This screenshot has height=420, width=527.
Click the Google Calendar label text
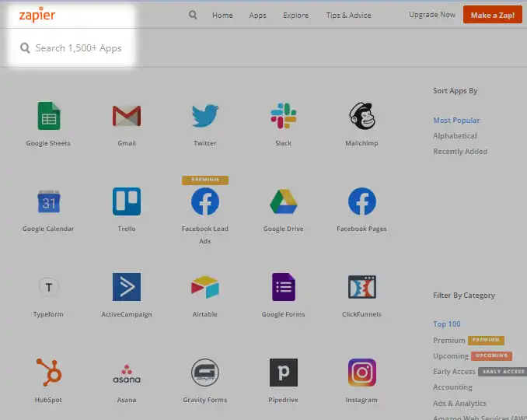48,229
